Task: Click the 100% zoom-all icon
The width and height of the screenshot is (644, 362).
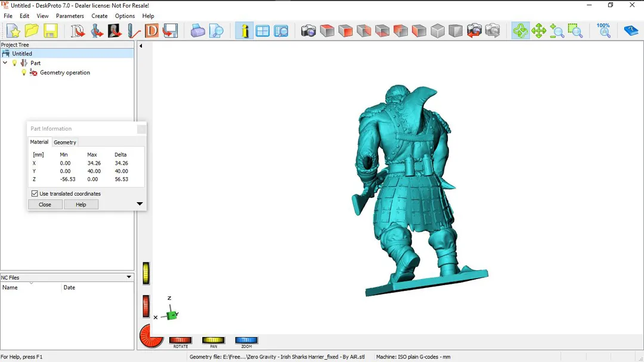Action: point(603,31)
